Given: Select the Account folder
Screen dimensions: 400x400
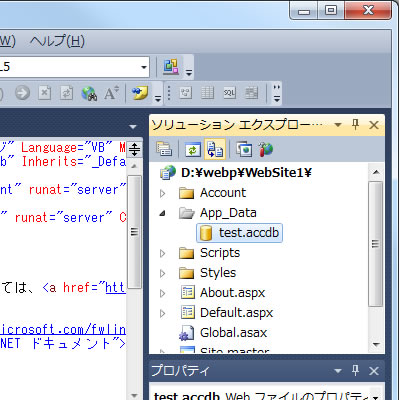Looking at the screenshot, I should tap(223, 193).
